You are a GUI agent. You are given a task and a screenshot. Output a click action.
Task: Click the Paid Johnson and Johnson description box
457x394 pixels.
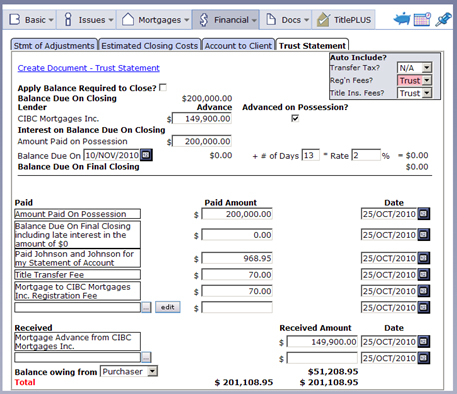point(77,258)
